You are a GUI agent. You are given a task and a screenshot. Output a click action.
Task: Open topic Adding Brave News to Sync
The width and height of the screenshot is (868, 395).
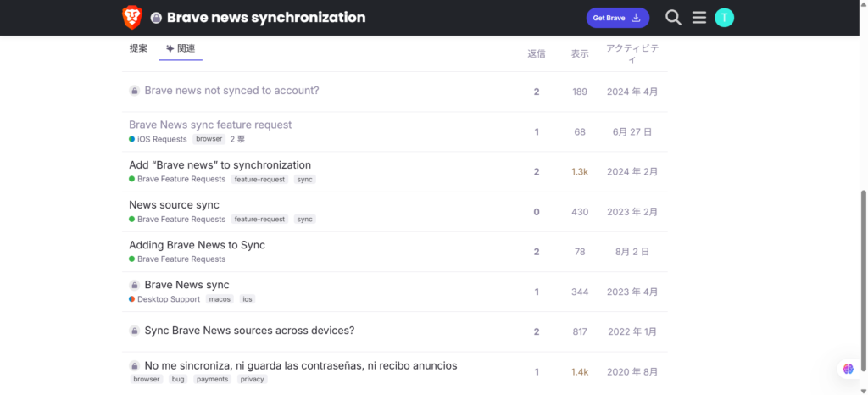click(197, 244)
